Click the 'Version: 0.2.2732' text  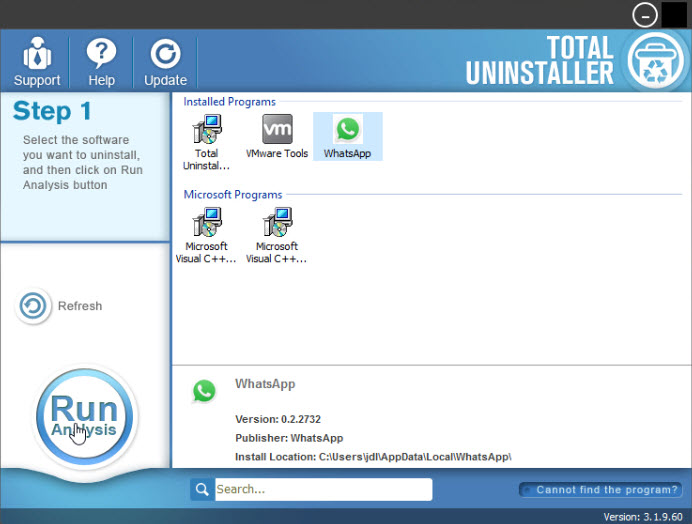click(278, 419)
